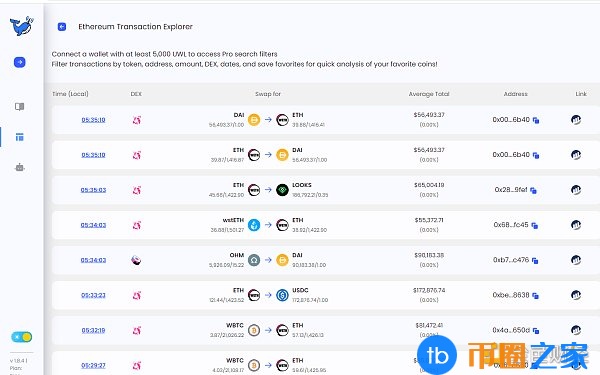Open explorer link icon for DAI to ETH row
The height and width of the screenshot is (375, 600).
tap(576, 120)
